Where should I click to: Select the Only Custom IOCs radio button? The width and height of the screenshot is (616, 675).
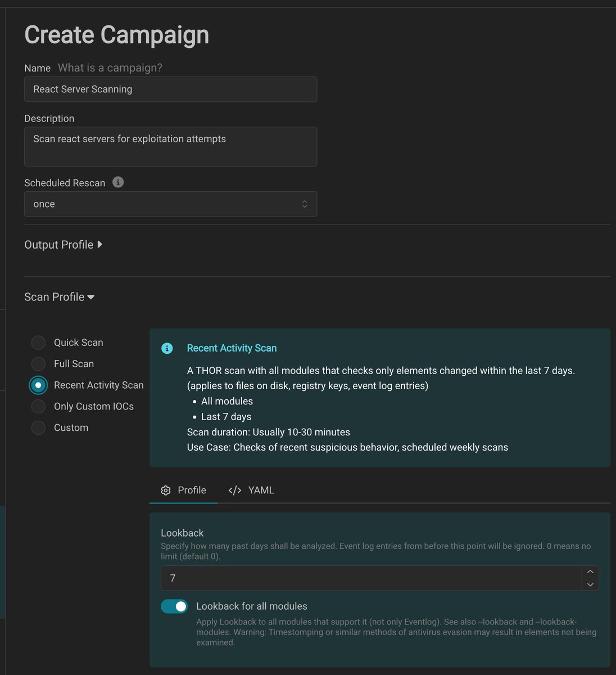(38, 406)
